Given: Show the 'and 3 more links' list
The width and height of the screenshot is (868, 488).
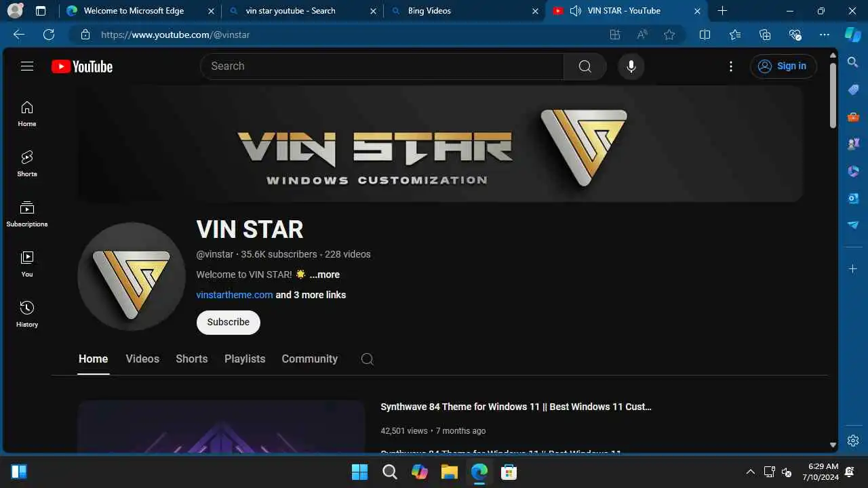Looking at the screenshot, I should (311, 295).
